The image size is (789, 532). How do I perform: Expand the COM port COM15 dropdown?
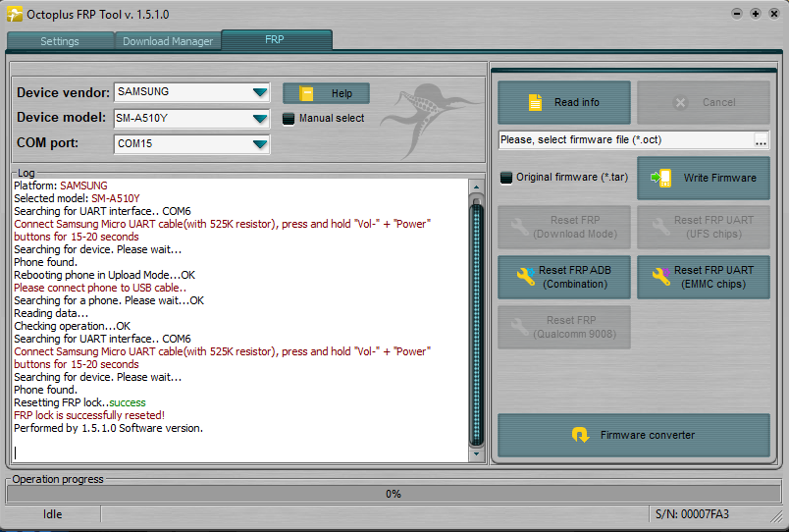click(x=260, y=144)
